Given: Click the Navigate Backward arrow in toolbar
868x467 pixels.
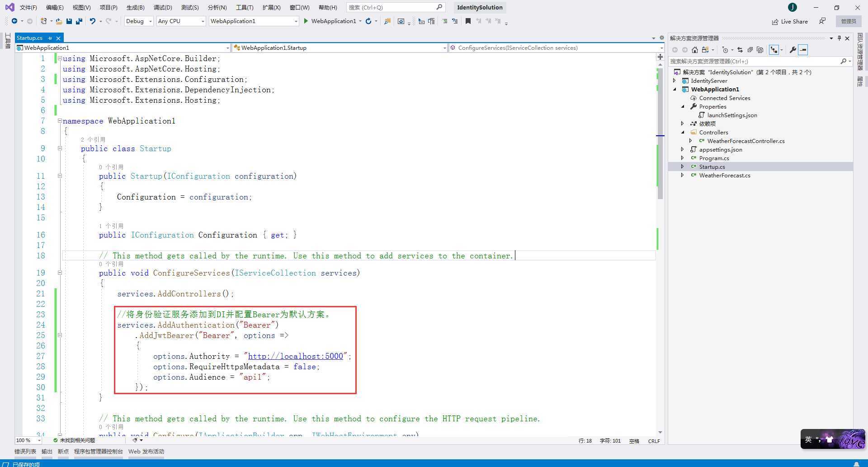Looking at the screenshot, I should tap(14, 21).
